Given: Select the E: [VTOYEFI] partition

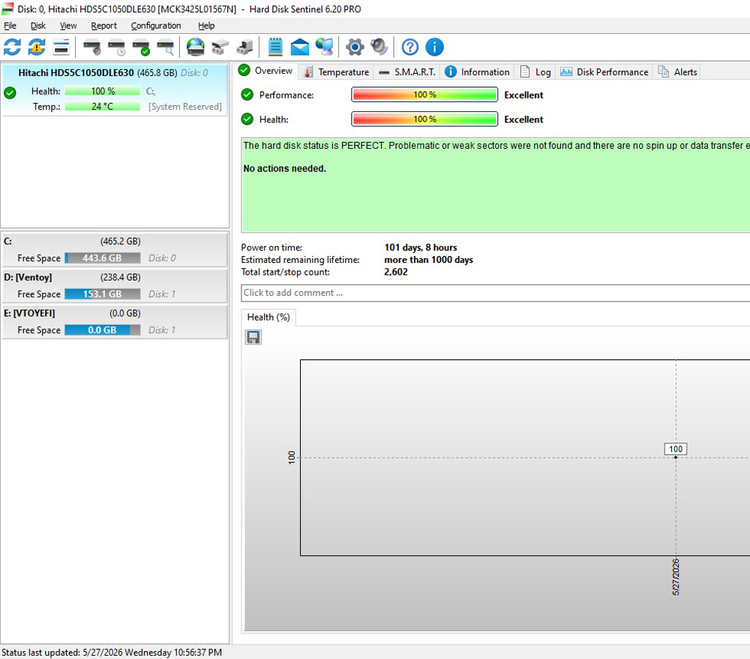Looking at the screenshot, I should click(x=114, y=321).
